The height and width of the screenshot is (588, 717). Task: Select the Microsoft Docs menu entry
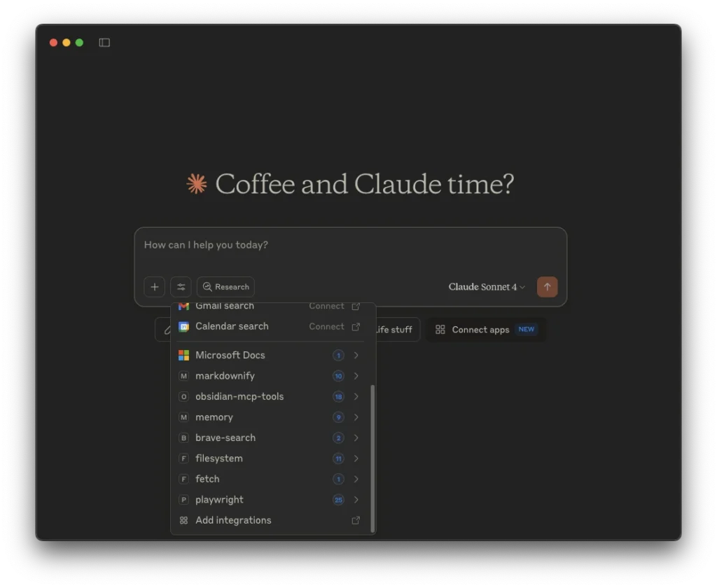(270, 356)
